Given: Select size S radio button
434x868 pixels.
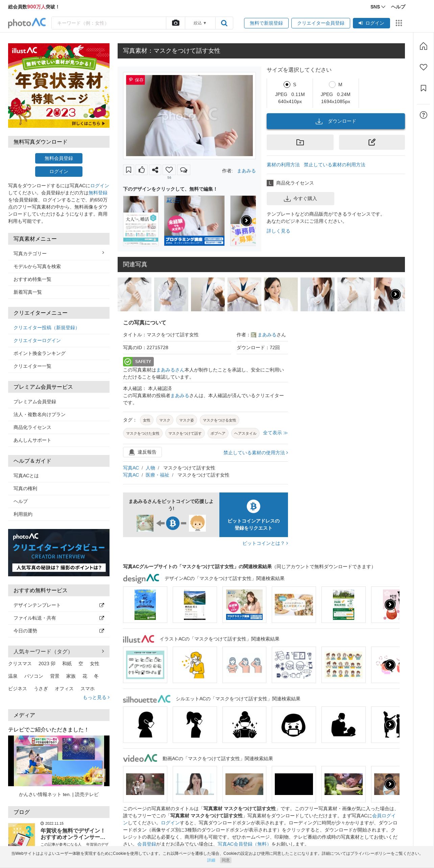Looking at the screenshot, I should pyautogui.click(x=287, y=85).
